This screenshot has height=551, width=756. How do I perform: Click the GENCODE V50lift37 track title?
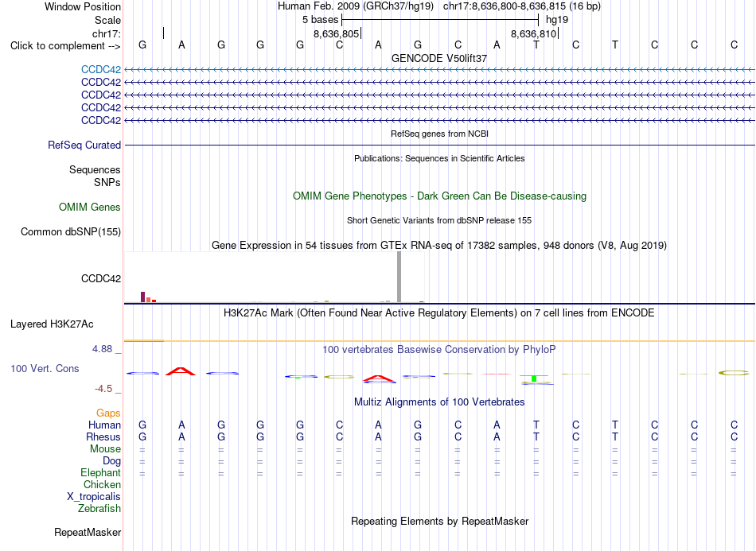pos(439,58)
